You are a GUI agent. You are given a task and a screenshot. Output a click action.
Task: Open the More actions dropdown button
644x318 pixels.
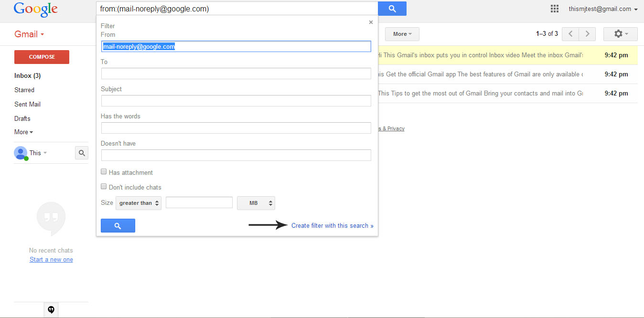(402, 34)
